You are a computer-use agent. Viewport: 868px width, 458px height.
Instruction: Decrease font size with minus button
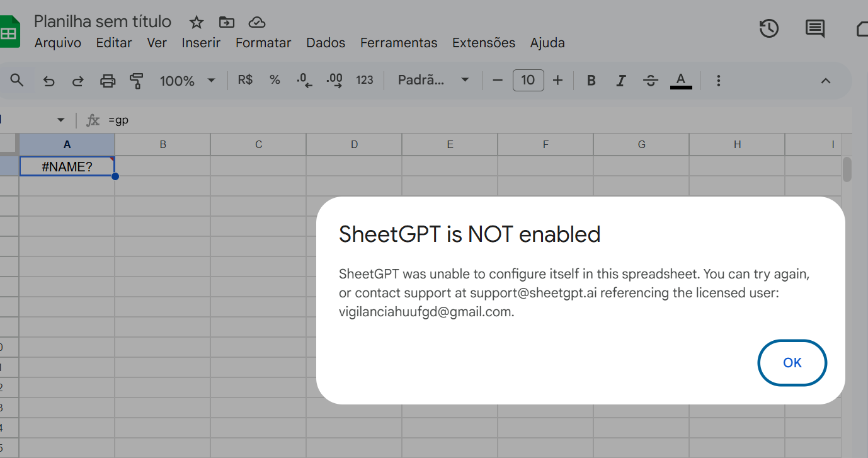point(498,80)
